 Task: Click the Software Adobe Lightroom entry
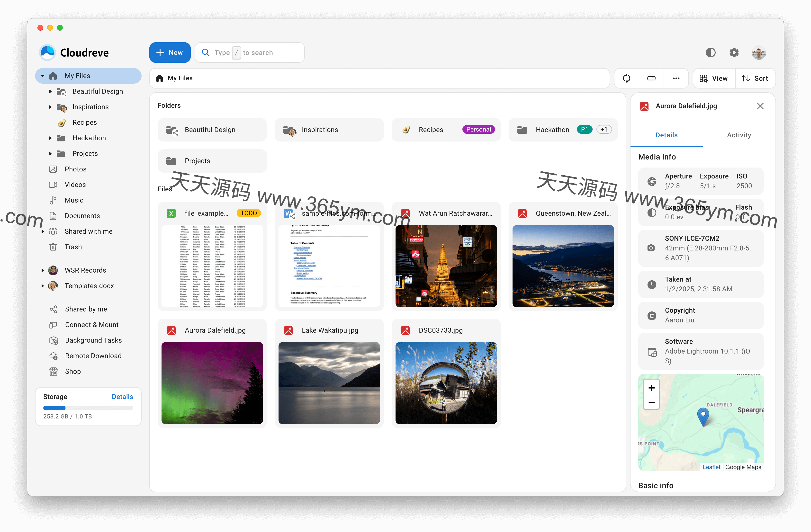tap(701, 352)
